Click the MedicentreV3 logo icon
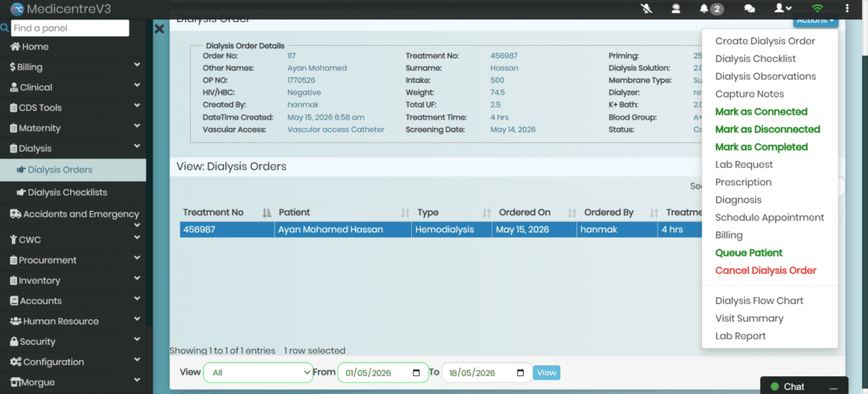Image resolution: width=868 pixels, height=394 pixels. (x=17, y=8)
